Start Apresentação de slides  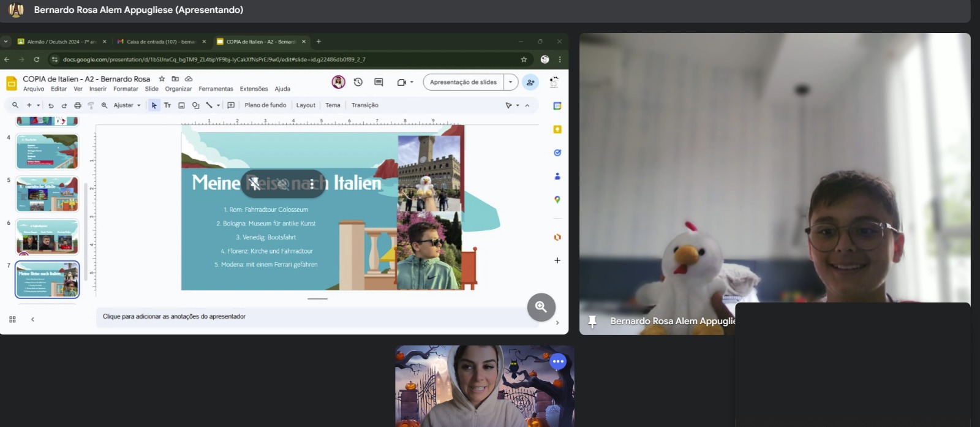463,82
